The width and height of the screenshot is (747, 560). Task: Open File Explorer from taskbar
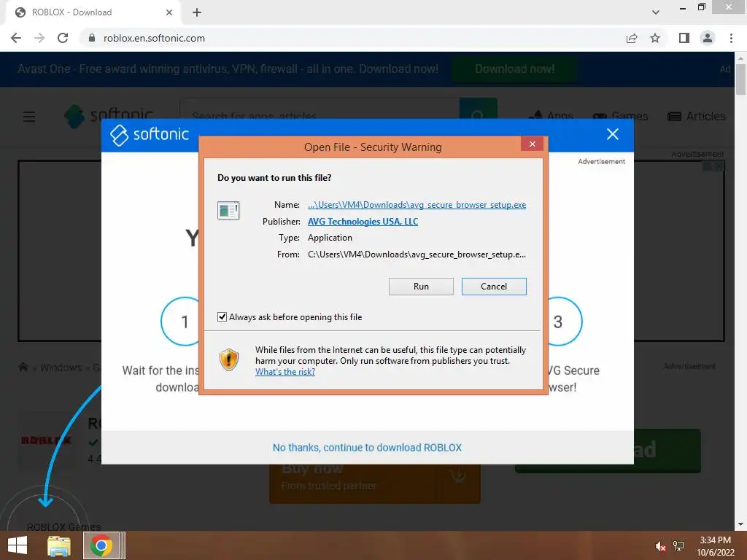pyautogui.click(x=59, y=545)
